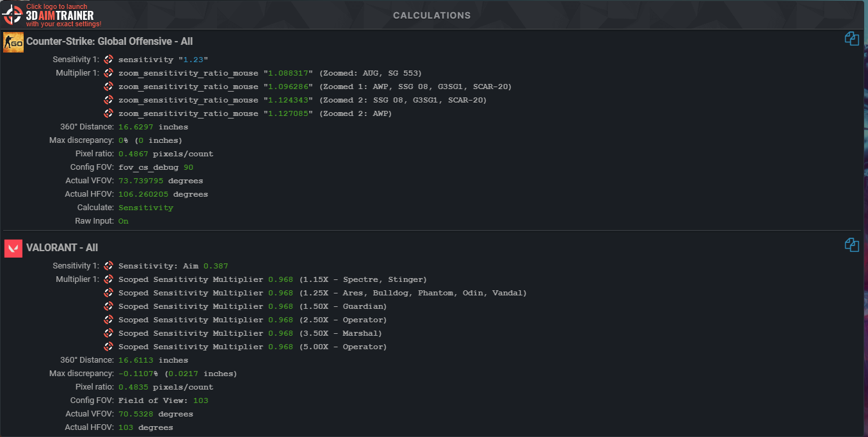The width and height of the screenshot is (868, 437).
Task: Click the actual VFOV "70.5328 degrees"
Action: 156,414
